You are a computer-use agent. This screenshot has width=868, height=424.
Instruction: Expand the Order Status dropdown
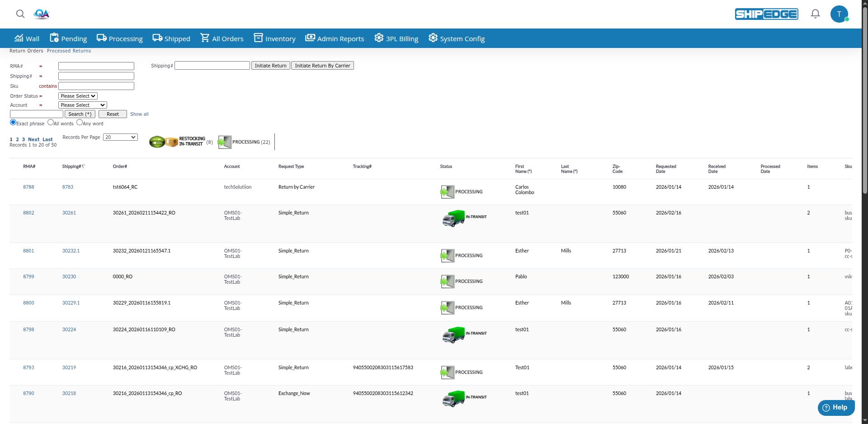(x=78, y=96)
